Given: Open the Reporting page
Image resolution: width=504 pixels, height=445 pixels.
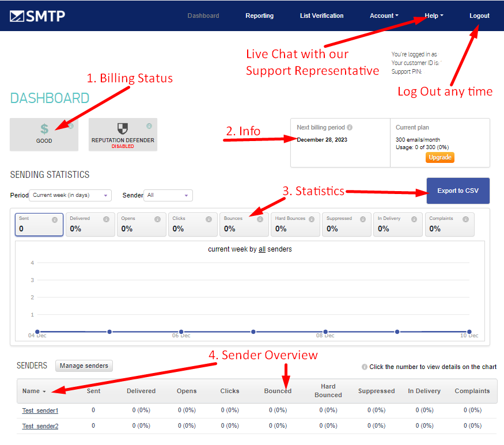Looking at the screenshot, I should 260,16.
